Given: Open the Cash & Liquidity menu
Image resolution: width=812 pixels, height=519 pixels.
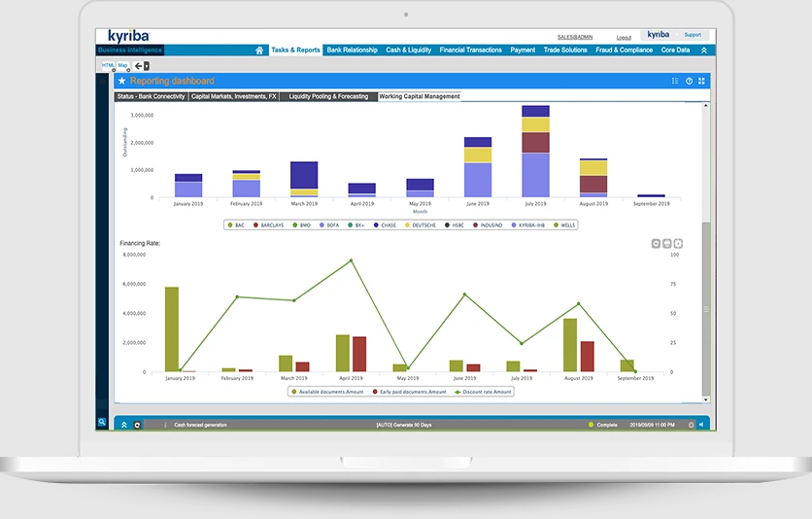Looking at the screenshot, I should [409, 51].
